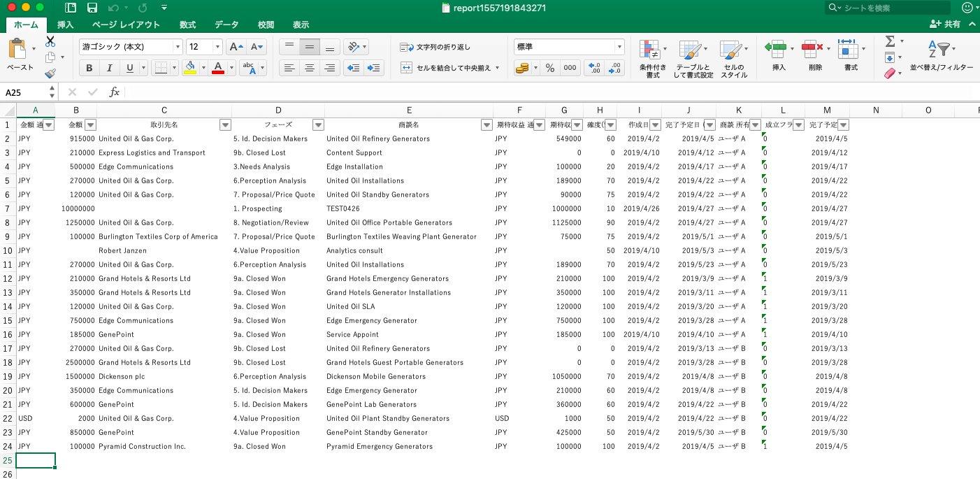The height and width of the screenshot is (479, 980).
Task: Click the fx insert function icon
Action: [114, 92]
